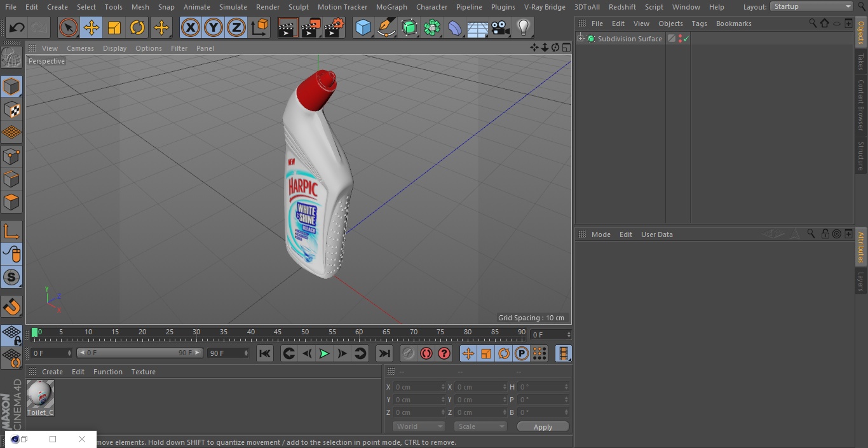Toggle Subdivision Surface enabled green checkmark
The height and width of the screenshot is (448, 868).
686,39
